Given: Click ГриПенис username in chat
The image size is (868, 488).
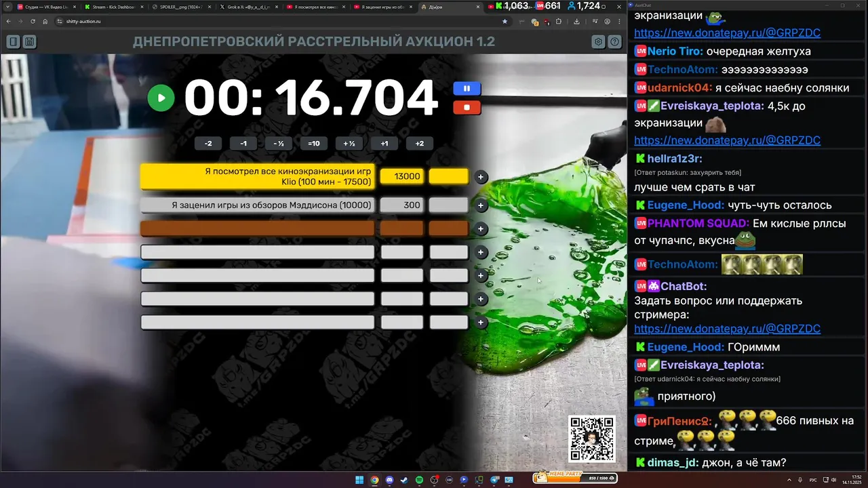Looking at the screenshot, I should click(x=679, y=421).
